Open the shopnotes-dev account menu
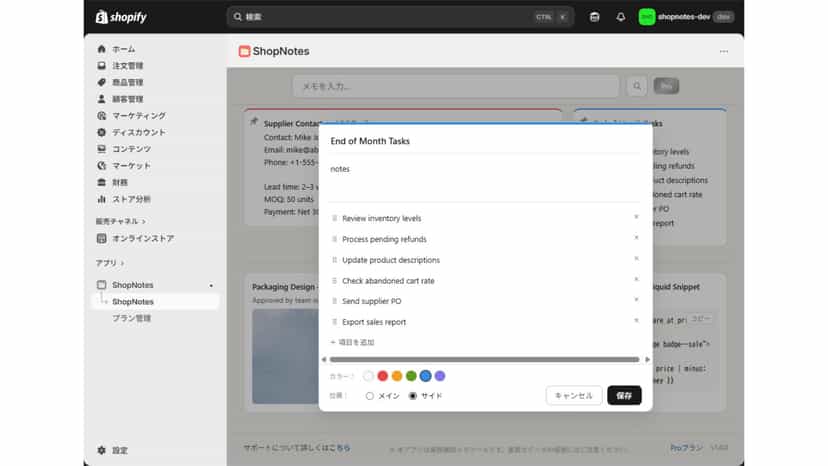 pyautogui.click(x=685, y=17)
